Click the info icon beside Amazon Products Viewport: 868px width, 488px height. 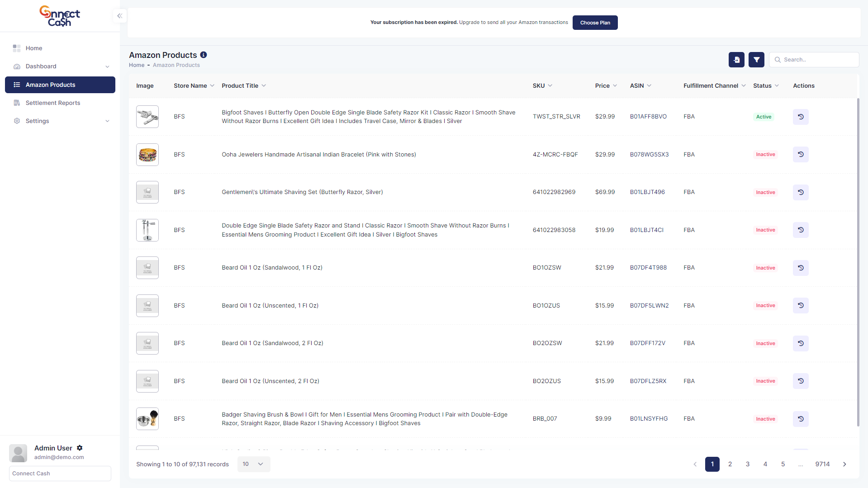[x=204, y=55]
